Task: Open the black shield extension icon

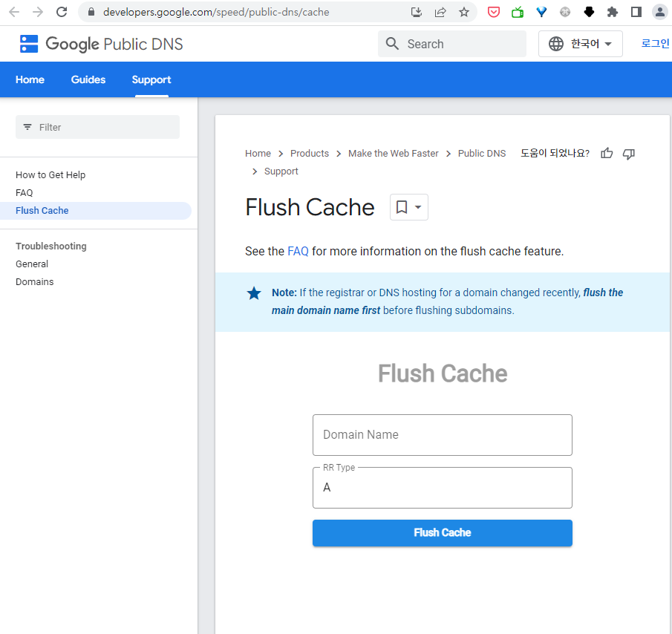Action: coord(590,12)
